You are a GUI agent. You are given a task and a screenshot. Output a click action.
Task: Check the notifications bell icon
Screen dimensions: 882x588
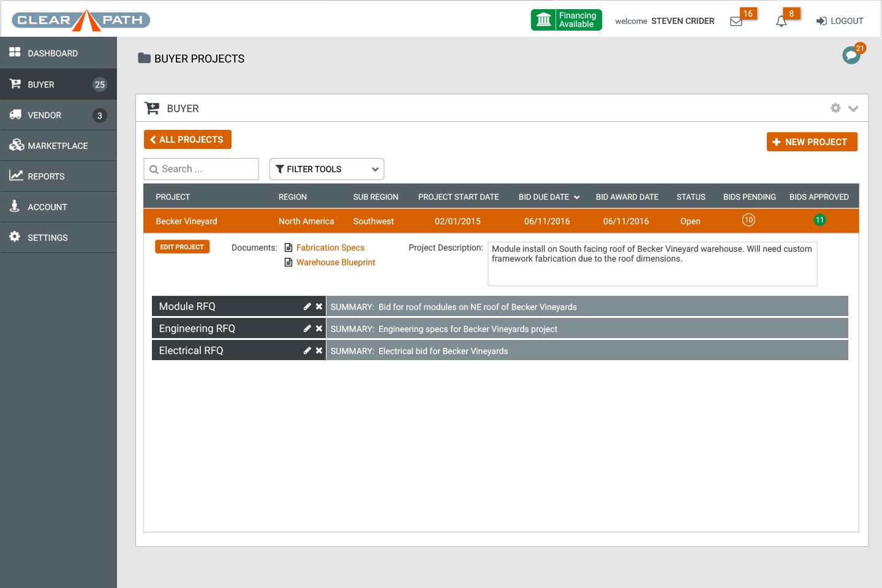pyautogui.click(x=781, y=21)
